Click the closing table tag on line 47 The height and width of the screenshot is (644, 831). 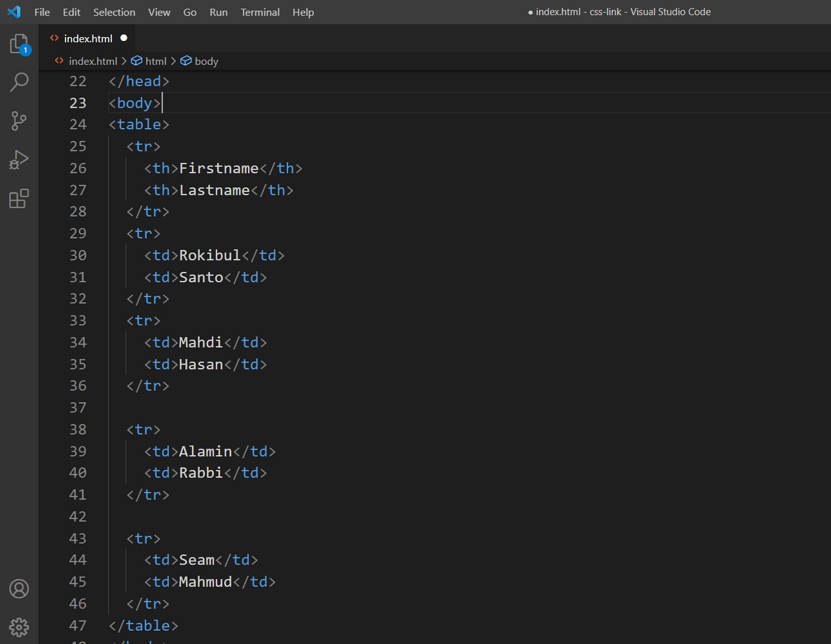(143, 626)
